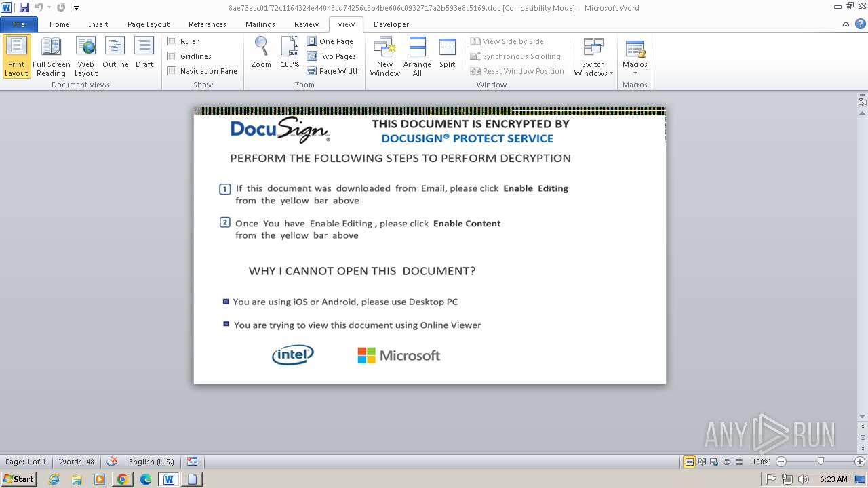Switch to the Home tab

pos(60,24)
